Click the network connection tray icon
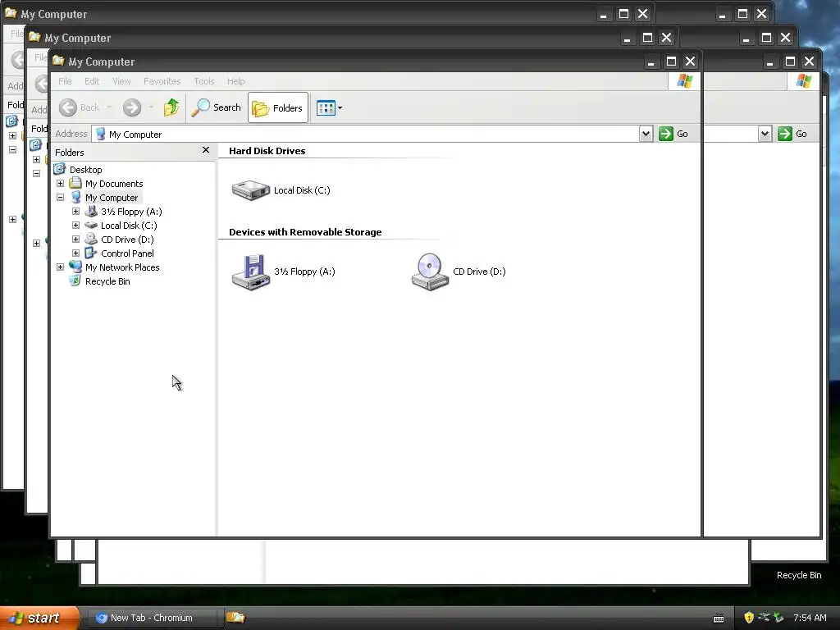This screenshot has height=630, width=840. [764, 618]
